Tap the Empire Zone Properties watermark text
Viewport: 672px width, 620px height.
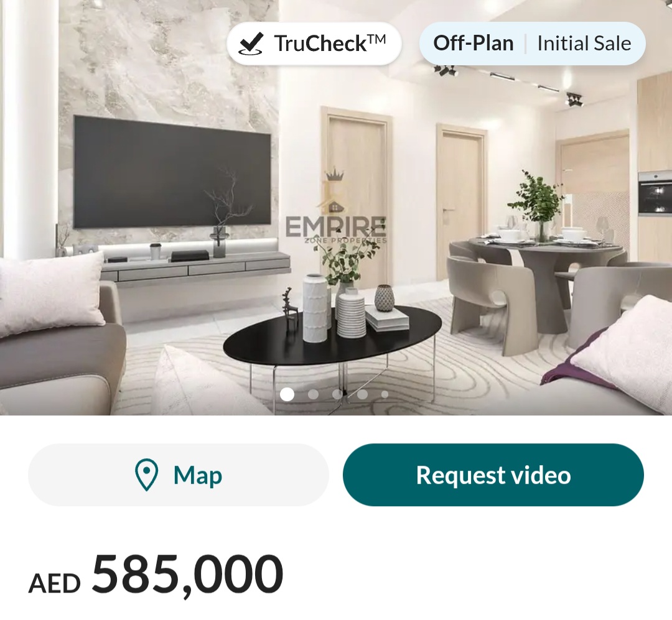[336, 231]
